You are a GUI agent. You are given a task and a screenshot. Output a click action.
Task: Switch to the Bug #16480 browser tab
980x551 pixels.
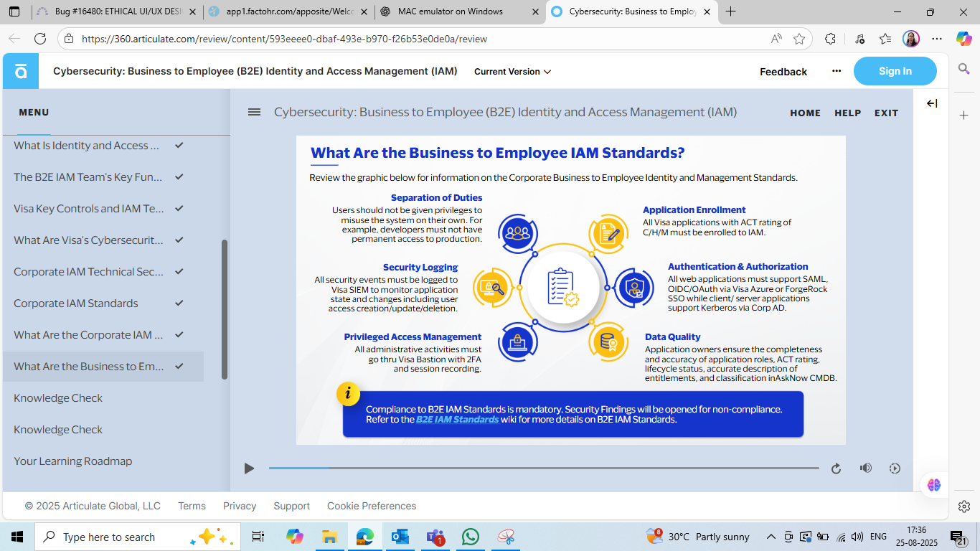(116, 11)
